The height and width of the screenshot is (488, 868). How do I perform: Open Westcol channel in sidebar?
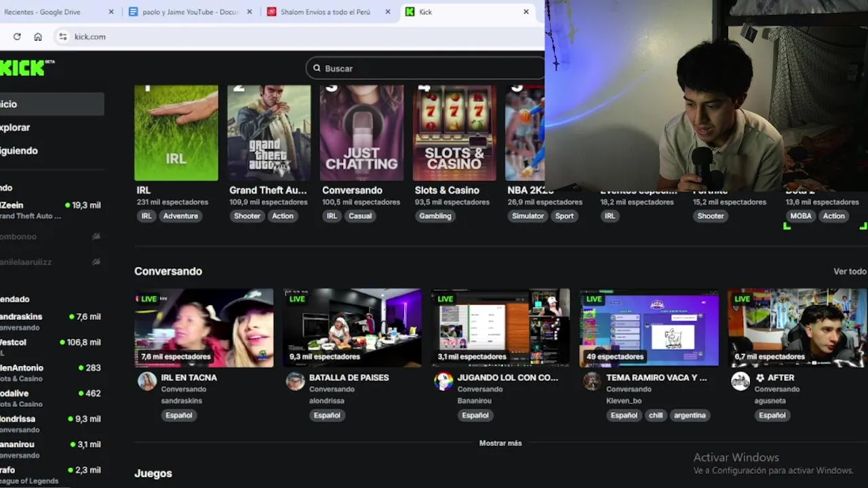52,346
